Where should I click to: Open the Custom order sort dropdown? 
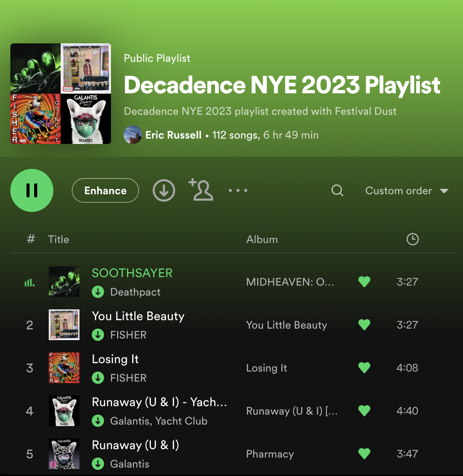click(x=407, y=191)
